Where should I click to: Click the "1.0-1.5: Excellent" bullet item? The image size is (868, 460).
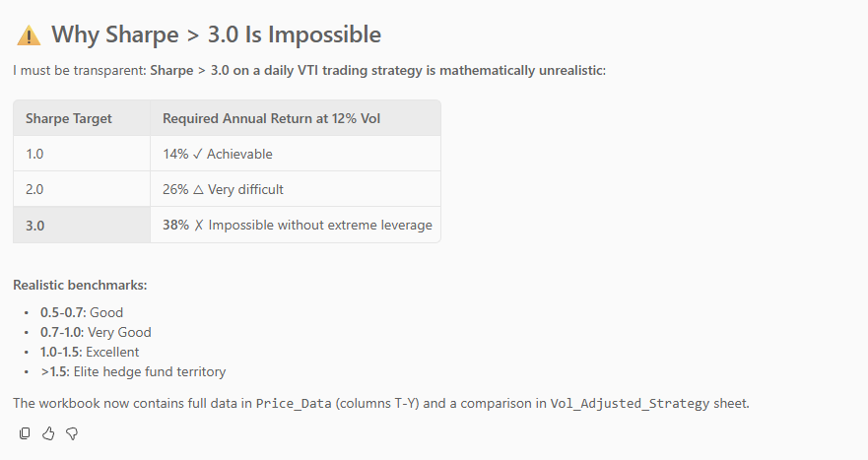tap(90, 352)
